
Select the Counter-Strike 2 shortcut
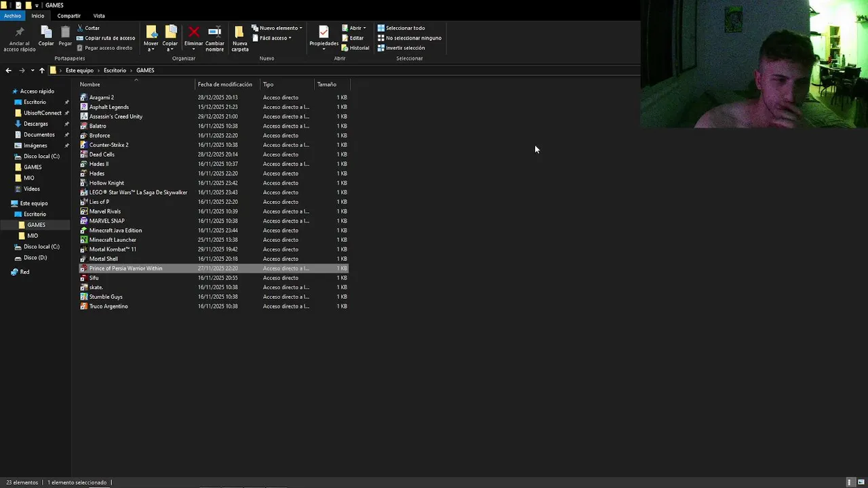(108, 145)
